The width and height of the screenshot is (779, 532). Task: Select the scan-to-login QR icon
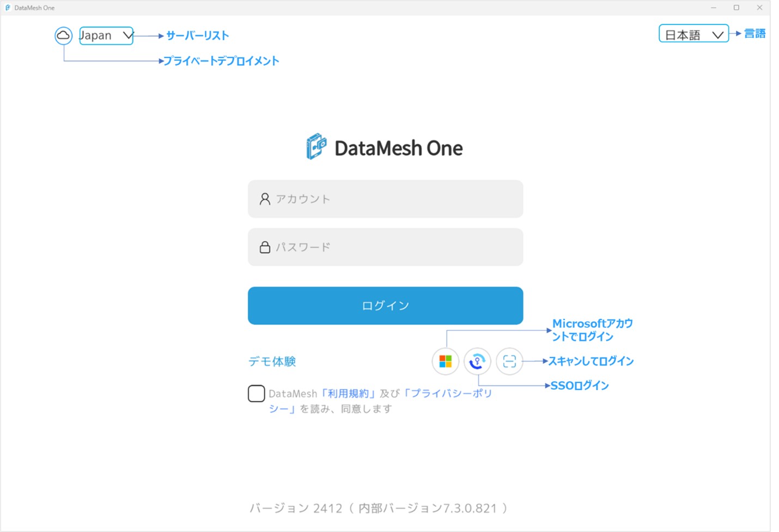pyautogui.click(x=509, y=362)
